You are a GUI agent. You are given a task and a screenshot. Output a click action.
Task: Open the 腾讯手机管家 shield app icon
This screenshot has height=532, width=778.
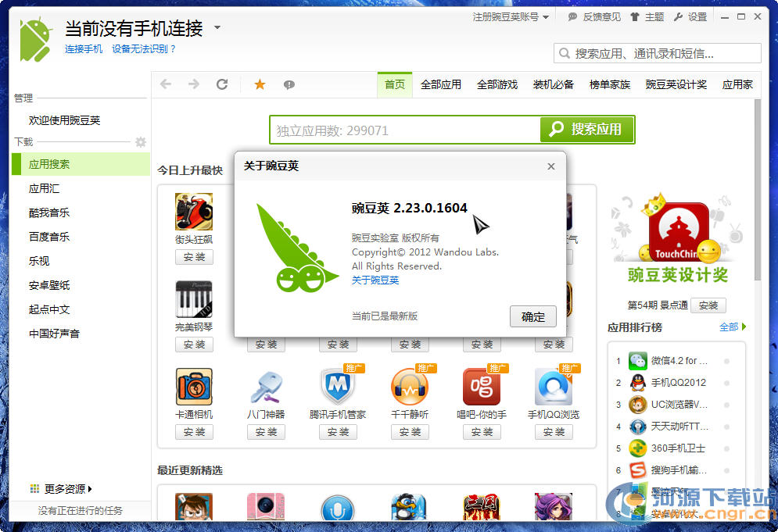pyautogui.click(x=338, y=387)
